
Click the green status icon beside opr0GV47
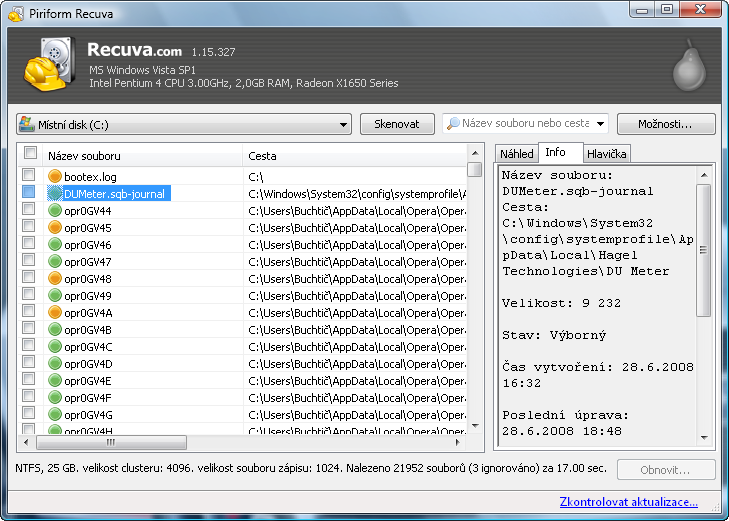(x=55, y=261)
